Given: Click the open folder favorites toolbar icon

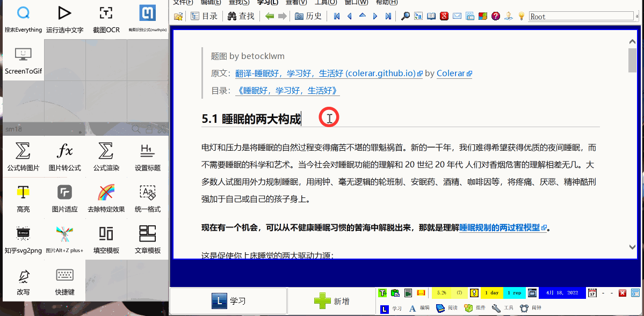Looking at the screenshot, I should click(x=178, y=17).
